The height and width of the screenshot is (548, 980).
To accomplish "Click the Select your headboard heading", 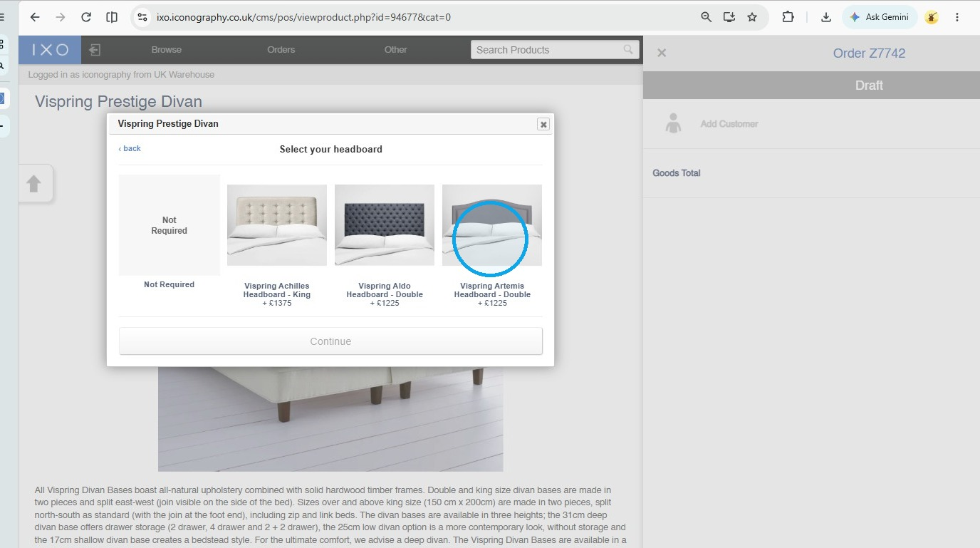I will (331, 149).
